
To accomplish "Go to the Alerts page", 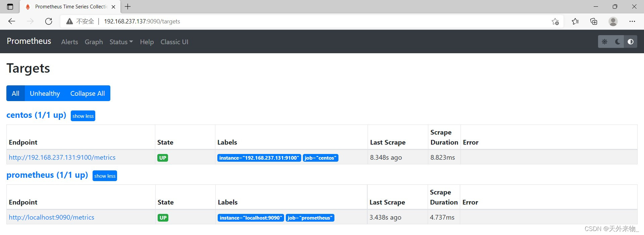I will 69,42.
